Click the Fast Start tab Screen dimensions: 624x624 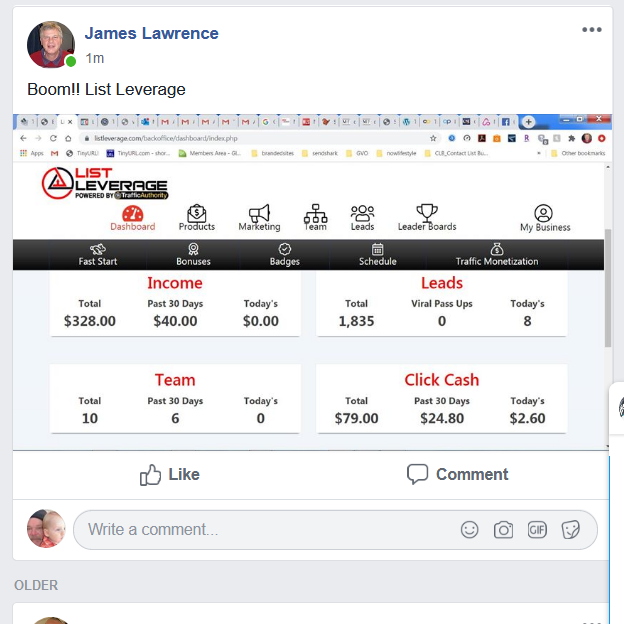pos(98,255)
